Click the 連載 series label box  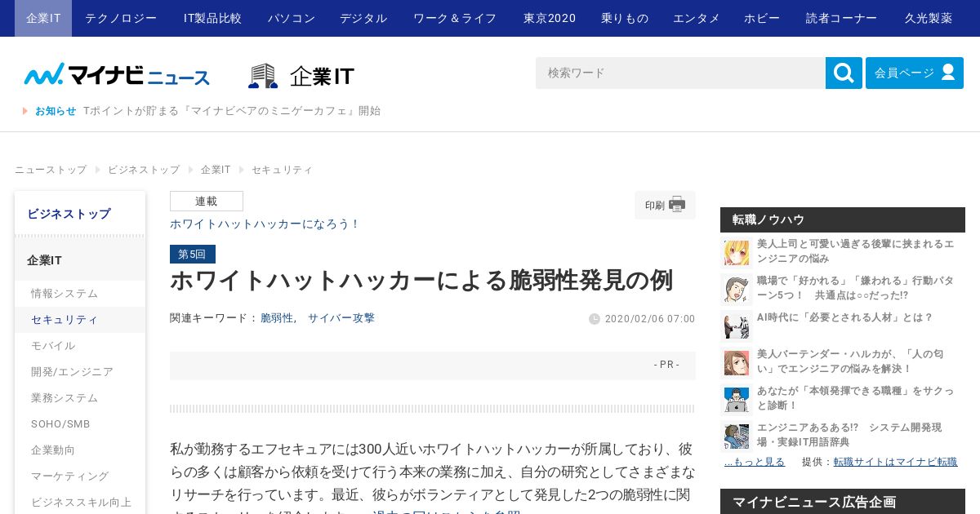click(x=207, y=202)
